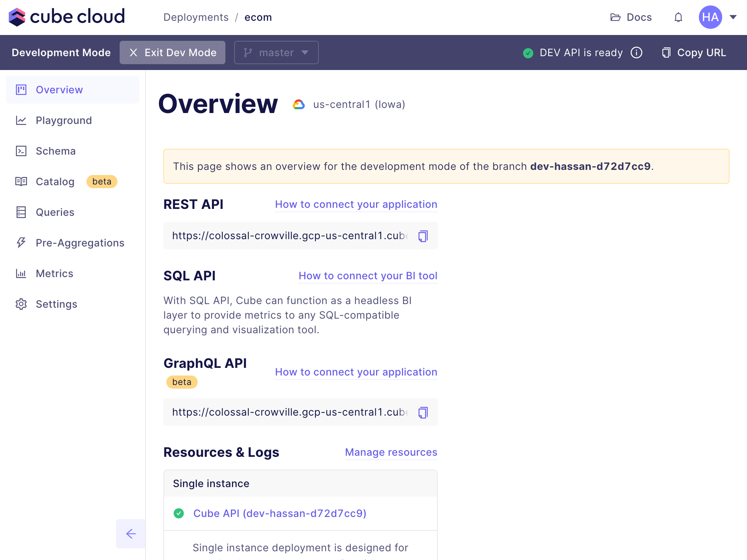Click the Catalog book icon
The width and height of the screenshot is (747, 560).
pos(21,182)
